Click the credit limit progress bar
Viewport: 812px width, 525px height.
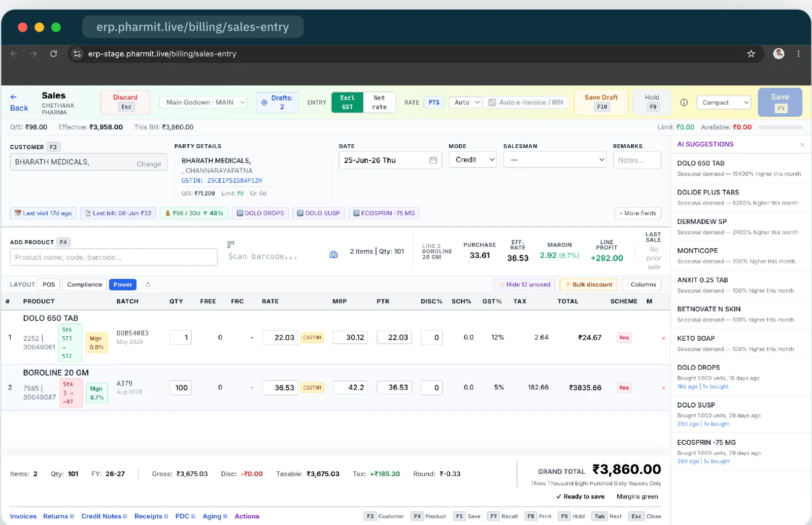click(780, 127)
